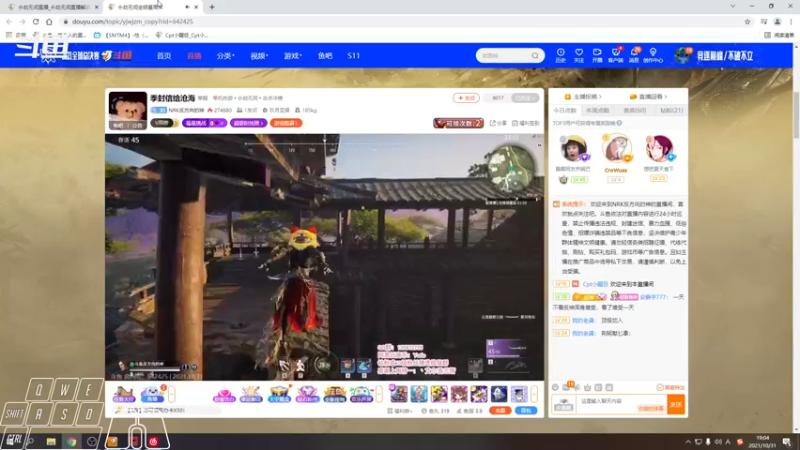Viewport: 800px width, 450px height.
Task: Click the blue 背包 backpack button
Action: coord(526,411)
